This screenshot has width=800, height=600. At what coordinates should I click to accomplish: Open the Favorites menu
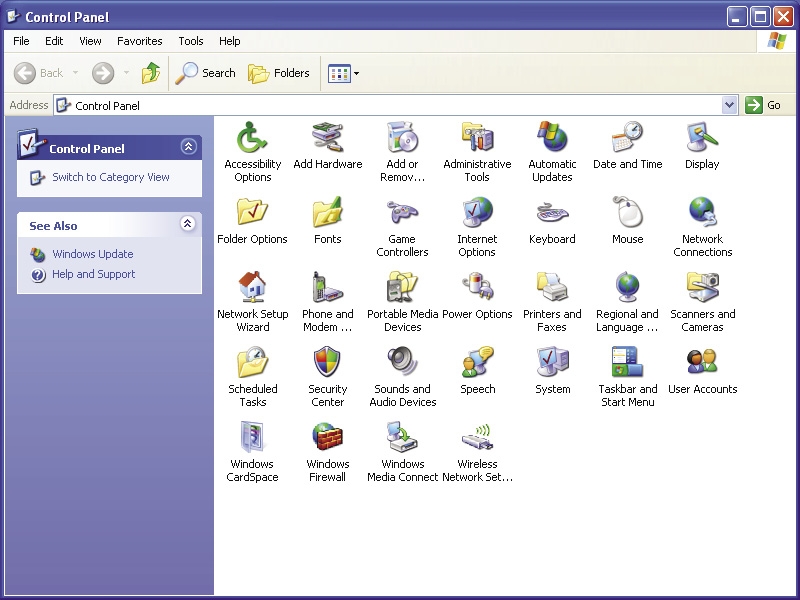coord(140,41)
